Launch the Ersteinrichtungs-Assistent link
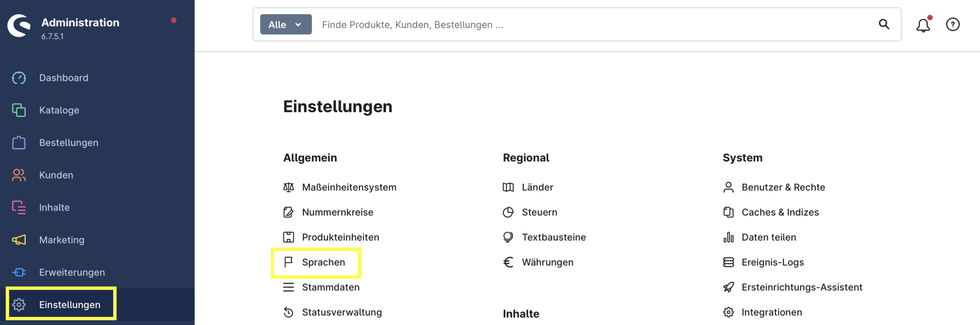Image resolution: width=980 pixels, height=325 pixels. pos(802,287)
